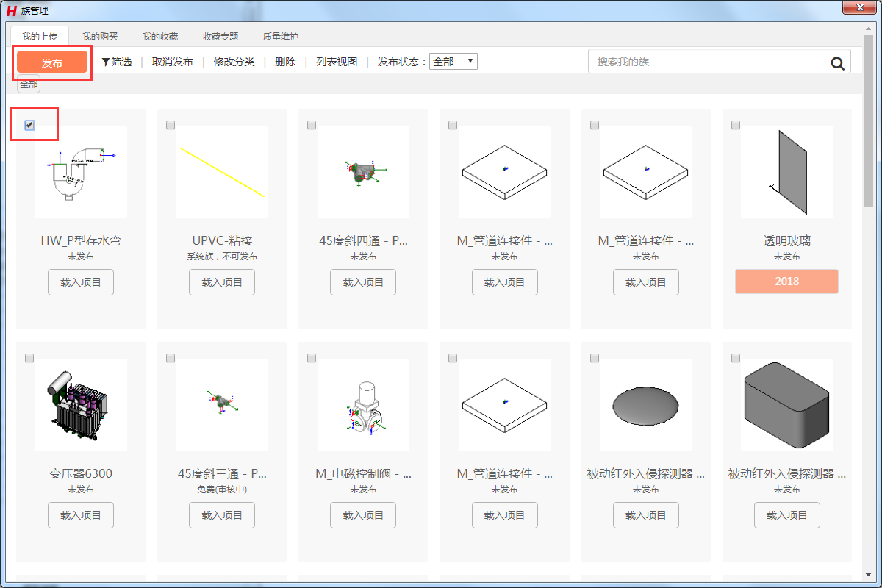Open the 透明玻璃 thumbnail

[786, 172]
